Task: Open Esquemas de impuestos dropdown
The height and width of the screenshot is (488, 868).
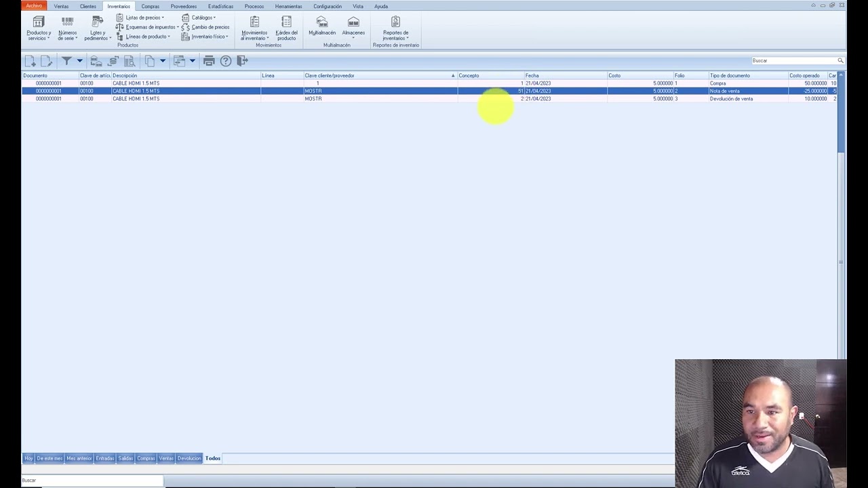Action: [x=147, y=27]
